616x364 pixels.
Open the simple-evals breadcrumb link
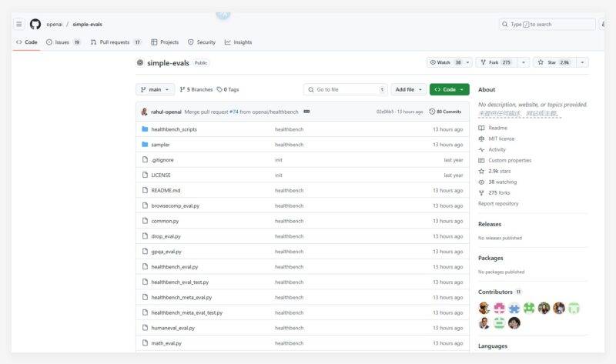(x=87, y=25)
